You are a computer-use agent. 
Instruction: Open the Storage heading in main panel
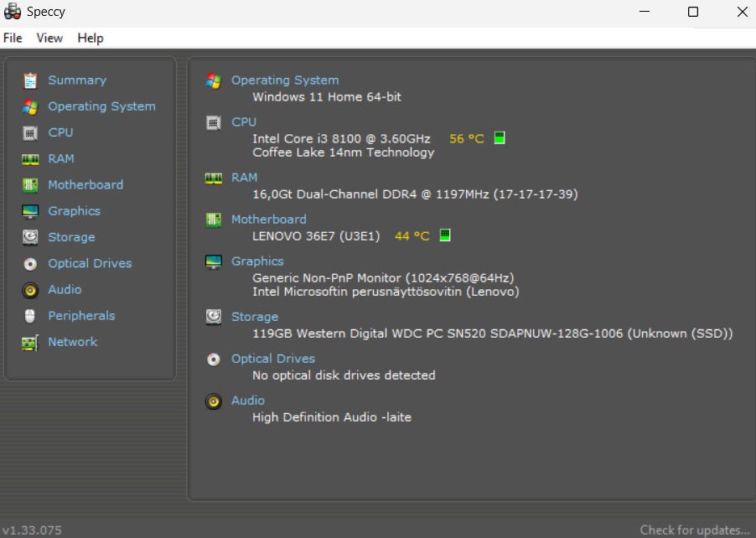(255, 317)
